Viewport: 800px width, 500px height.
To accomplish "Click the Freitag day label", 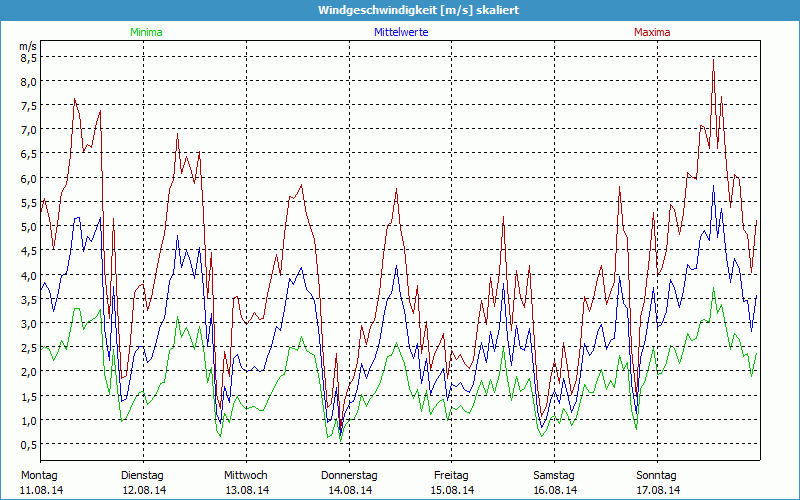I will coord(452,476).
